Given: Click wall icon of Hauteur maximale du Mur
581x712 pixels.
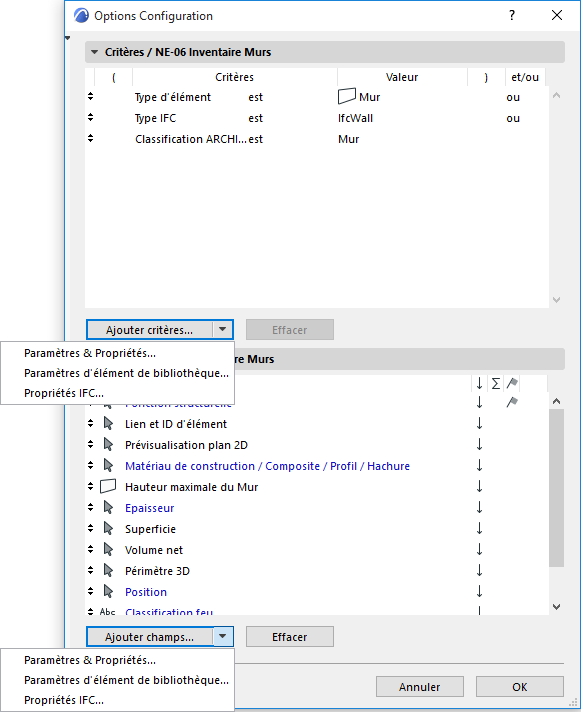Looking at the screenshot, I should pos(108,486).
